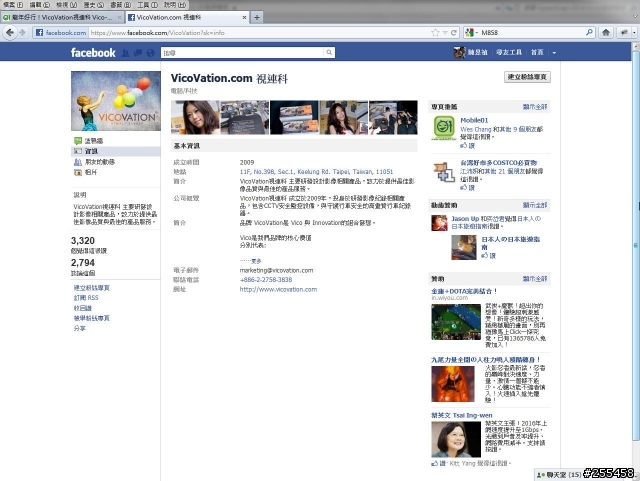Click the COSTCO page icon
This screenshot has height=481, width=640.
click(x=444, y=171)
